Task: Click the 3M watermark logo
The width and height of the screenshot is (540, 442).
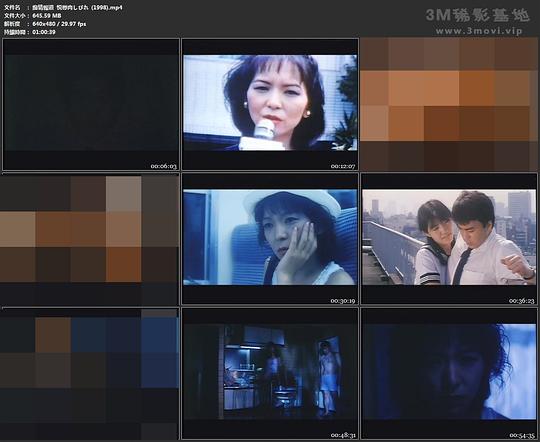Action: point(477,15)
